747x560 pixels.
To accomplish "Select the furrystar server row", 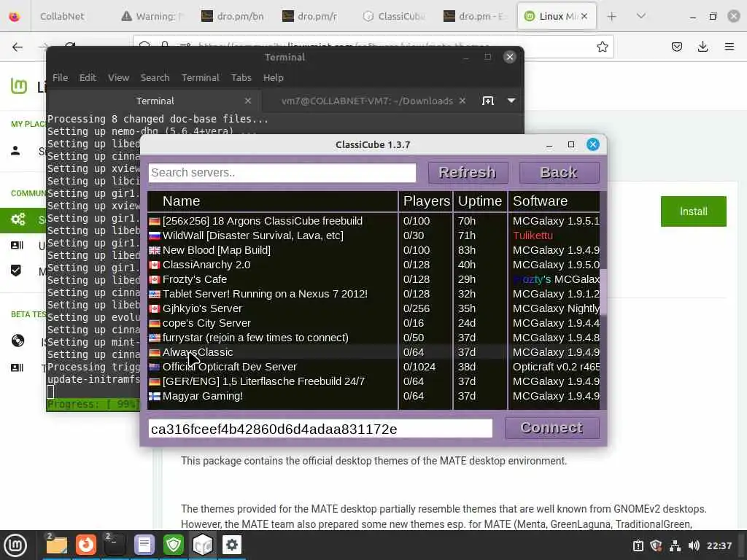I will click(373, 338).
